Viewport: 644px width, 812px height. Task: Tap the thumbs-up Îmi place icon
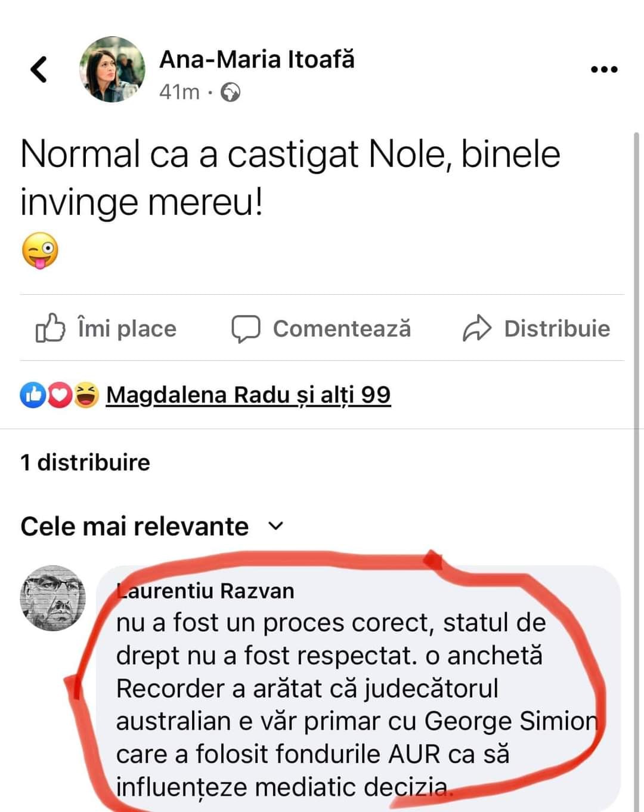(x=50, y=328)
